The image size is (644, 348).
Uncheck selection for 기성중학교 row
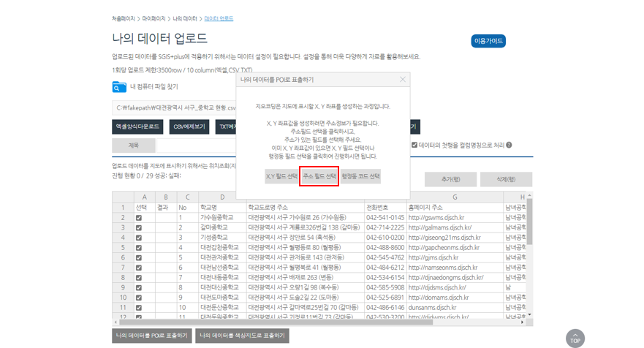point(139,238)
